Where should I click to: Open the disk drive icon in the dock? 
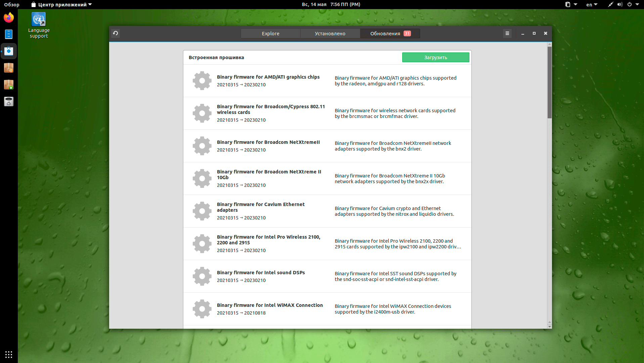tap(9, 102)
